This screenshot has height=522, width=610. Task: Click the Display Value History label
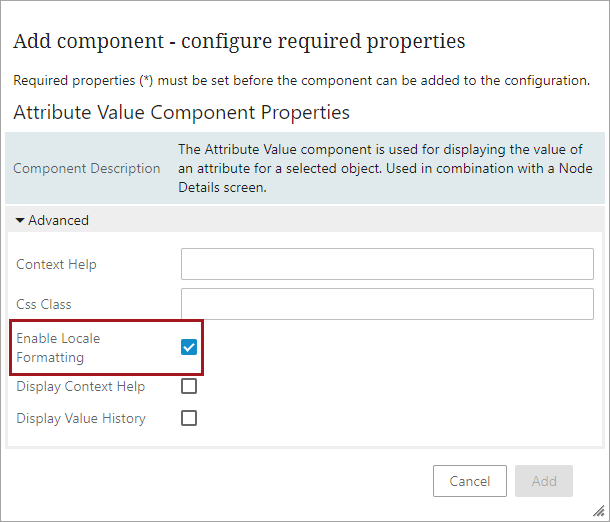coord(81,419)
